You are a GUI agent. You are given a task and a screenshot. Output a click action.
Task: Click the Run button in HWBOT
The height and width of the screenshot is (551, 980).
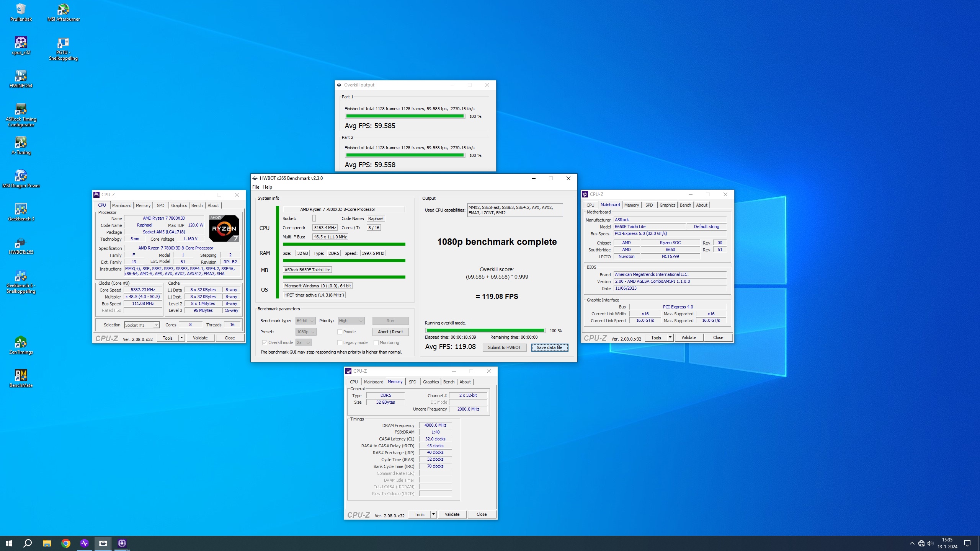[390, 321]
